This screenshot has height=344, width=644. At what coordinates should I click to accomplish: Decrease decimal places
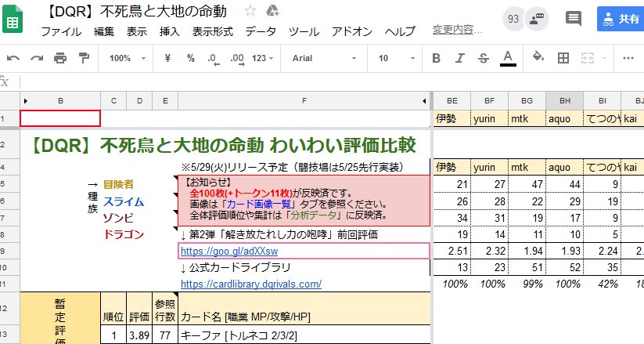pos(213,59)
